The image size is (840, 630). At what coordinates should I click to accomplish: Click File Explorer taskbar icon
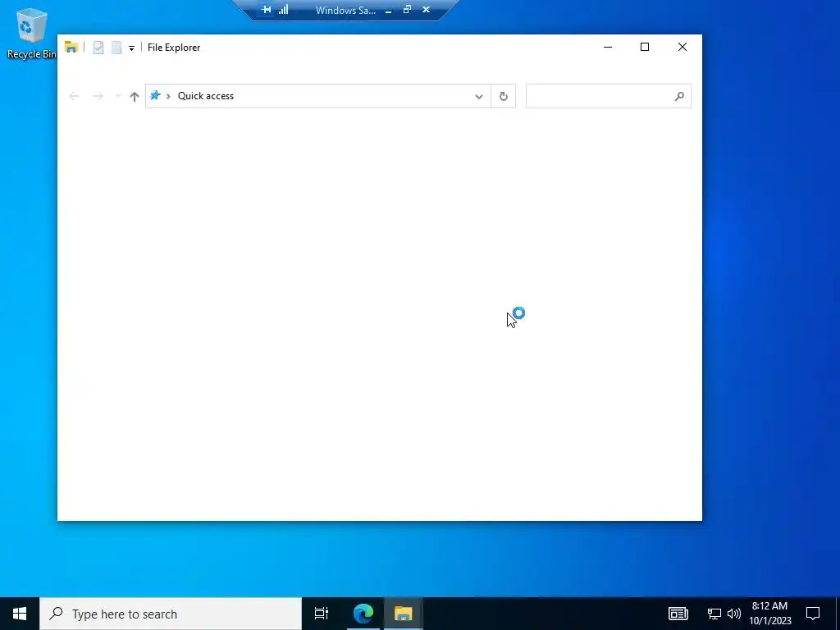(x=404, y=614)
